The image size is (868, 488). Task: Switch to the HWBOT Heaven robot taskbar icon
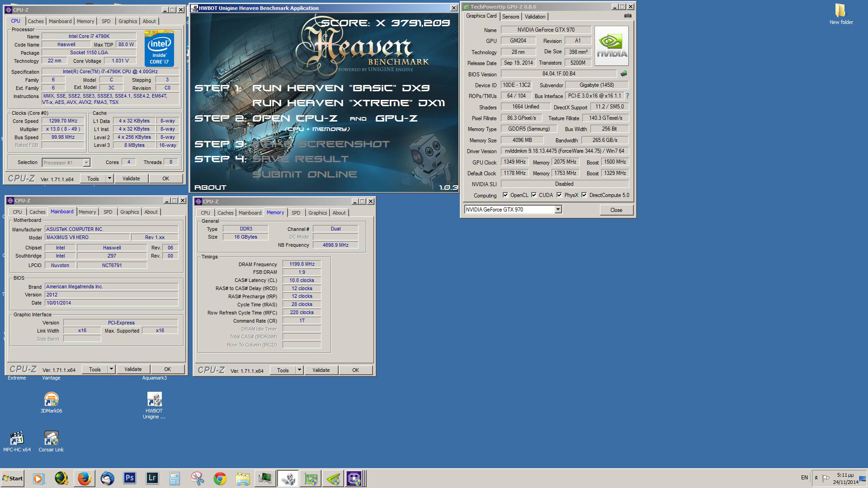pos(288,478)
